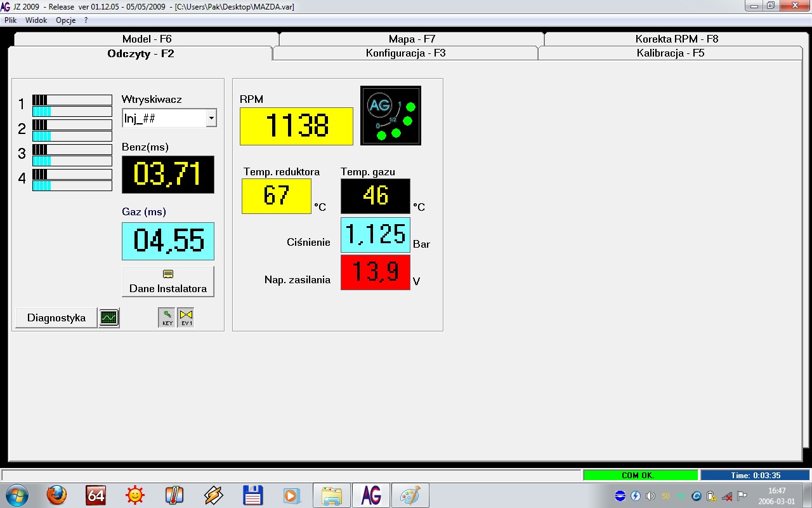Image resolution: width=812 pixels, height=508 pixels.
Task: Click the EV1 solenoid valve icon
Action: 186,317
